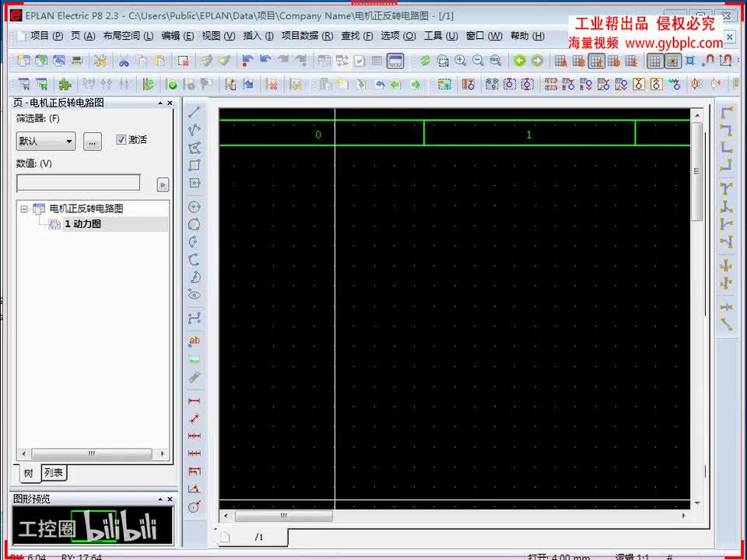The height and width of the screenshot is (560, 747).
Task: Switch to the 列表 tab
Action: pyautogui.click(x=54, y=472)
